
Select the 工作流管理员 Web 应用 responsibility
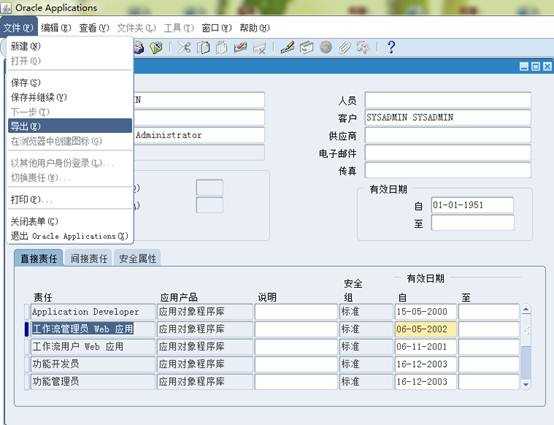(x=93, y=329)
